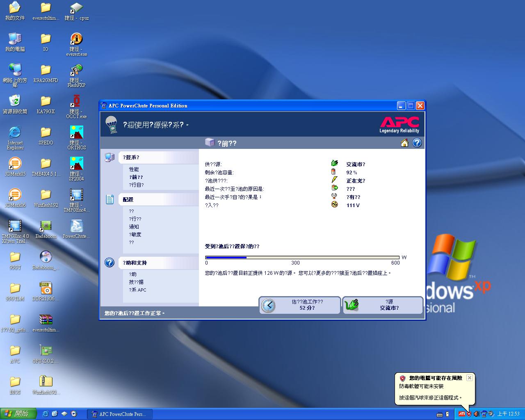Screen dimensions: 525x420
Task: Expand the monitoring section header containing 控系
Action: (159, 157)
